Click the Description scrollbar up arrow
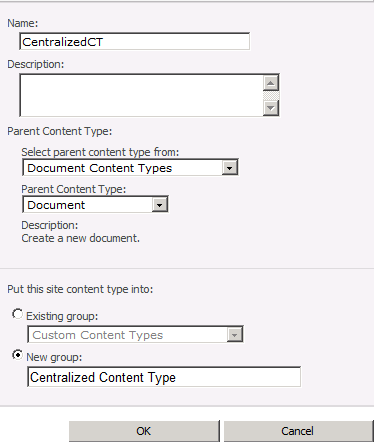The image size is (374, 442). pos(271,83)
